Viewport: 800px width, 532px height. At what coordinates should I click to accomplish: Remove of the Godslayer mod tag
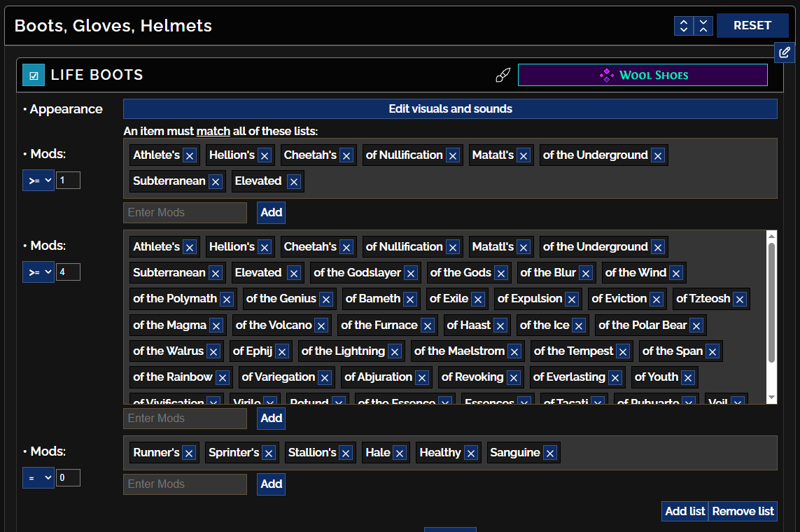[411, 274]
